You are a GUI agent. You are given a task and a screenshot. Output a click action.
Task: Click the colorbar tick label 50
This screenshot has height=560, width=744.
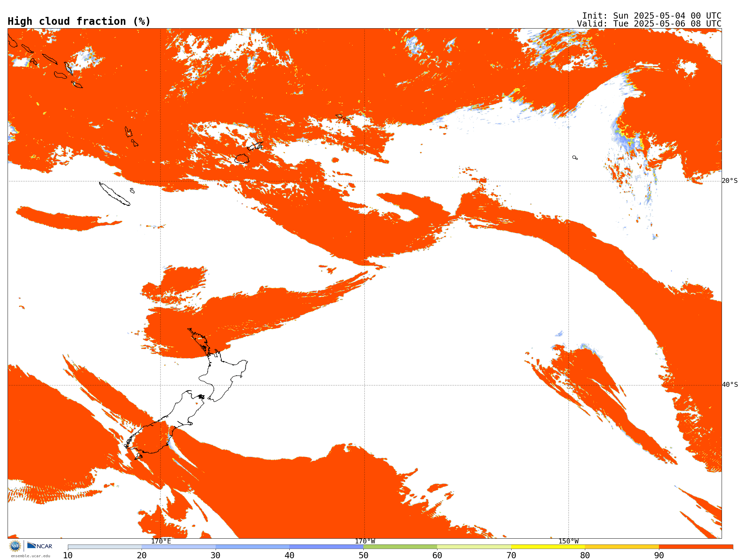coord(363,555)
